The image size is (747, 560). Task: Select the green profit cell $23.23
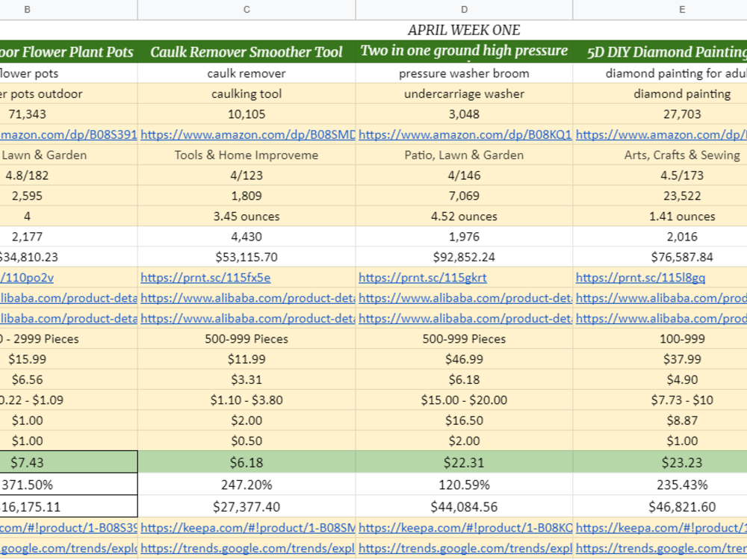[660, 462]
